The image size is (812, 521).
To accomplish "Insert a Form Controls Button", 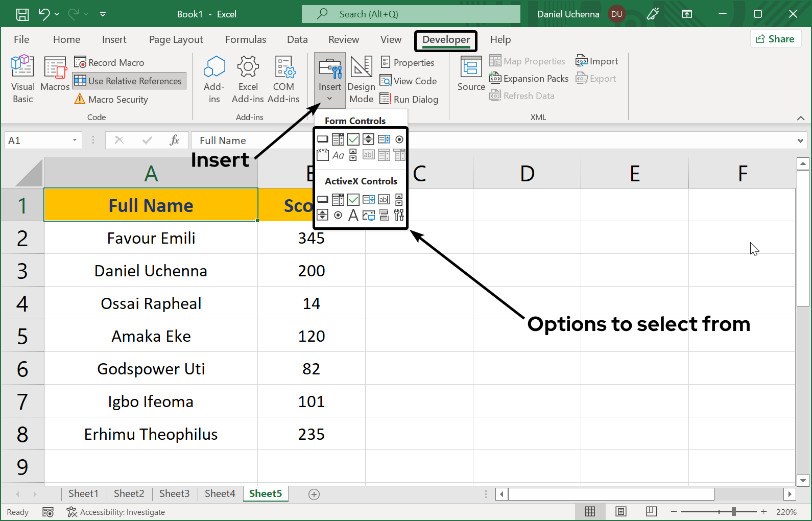I will point(323,139).
